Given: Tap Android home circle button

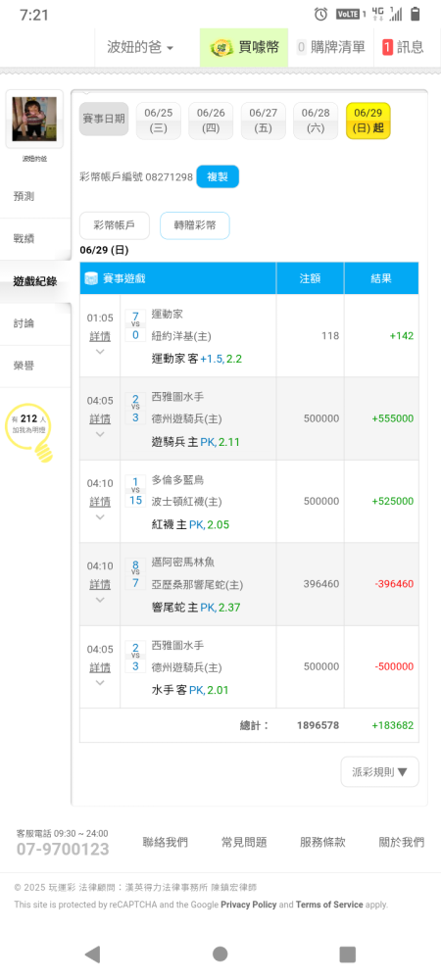Looking at the screenshot, I should (x=220, y=954).
